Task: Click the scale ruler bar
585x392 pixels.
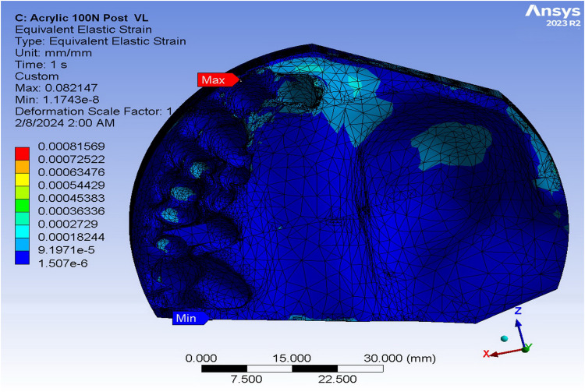Action: click(292, 369)
